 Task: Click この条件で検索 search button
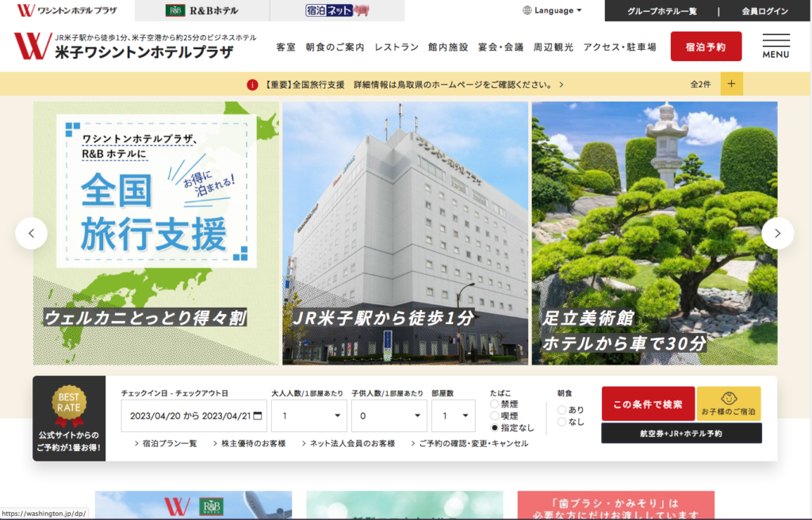coord(648,403)
